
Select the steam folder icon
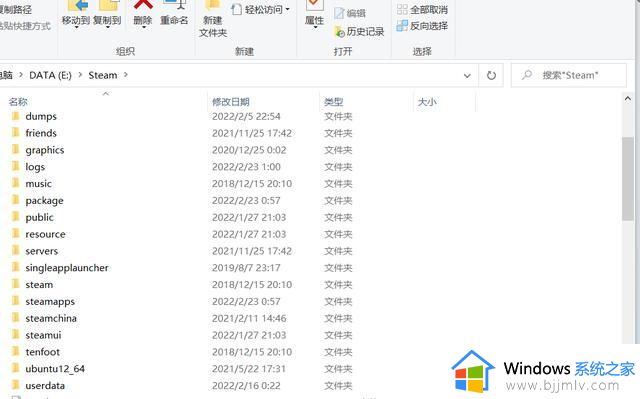click(x=16, y=284)
